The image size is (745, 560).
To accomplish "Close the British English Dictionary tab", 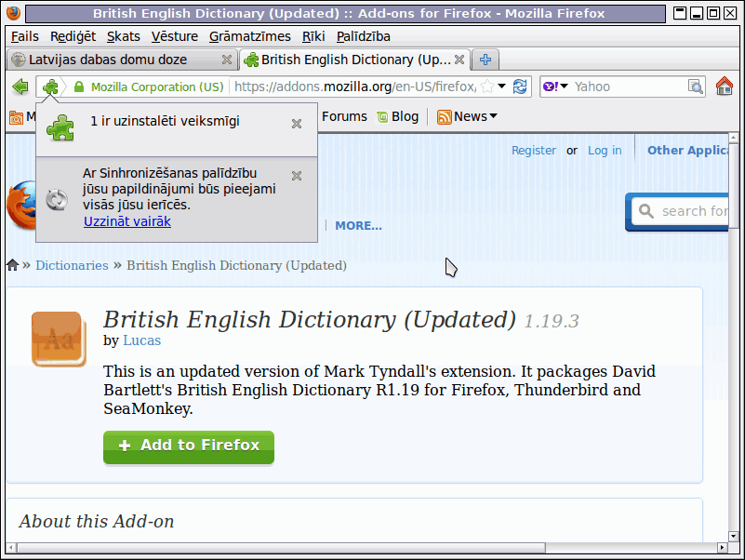I will point(459,60).
